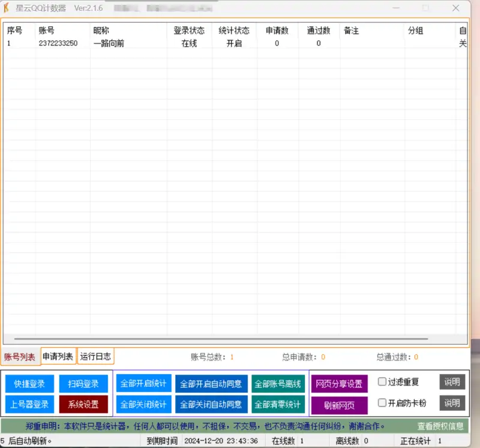Set all accounts offline via 全部账号离线

pos(278,384)
